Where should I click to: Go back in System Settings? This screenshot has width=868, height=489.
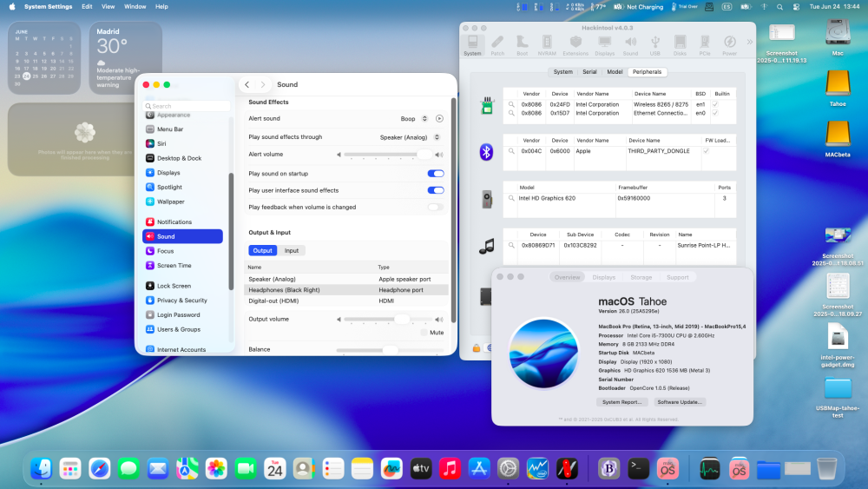click(x=247, y=85)
